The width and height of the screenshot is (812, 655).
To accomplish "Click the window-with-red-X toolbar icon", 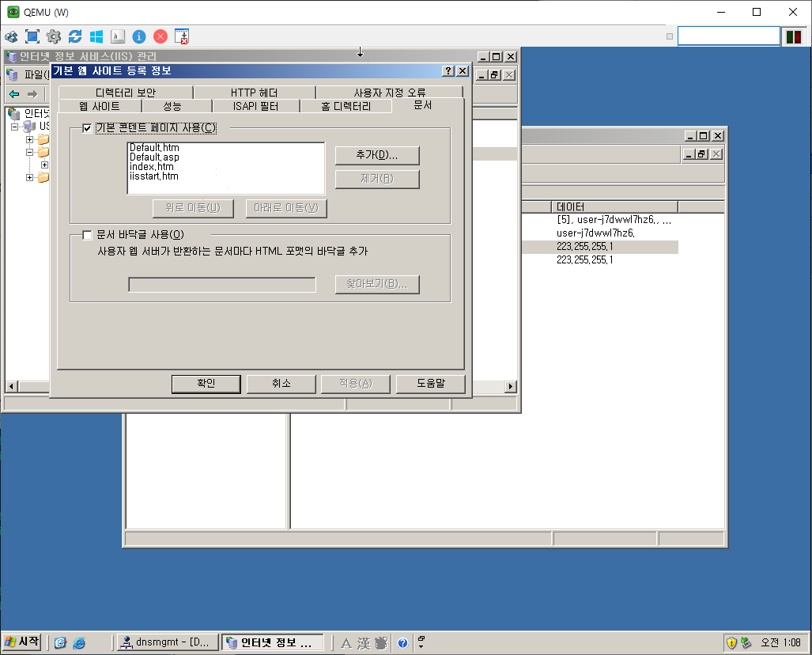I will click(182, 37).
